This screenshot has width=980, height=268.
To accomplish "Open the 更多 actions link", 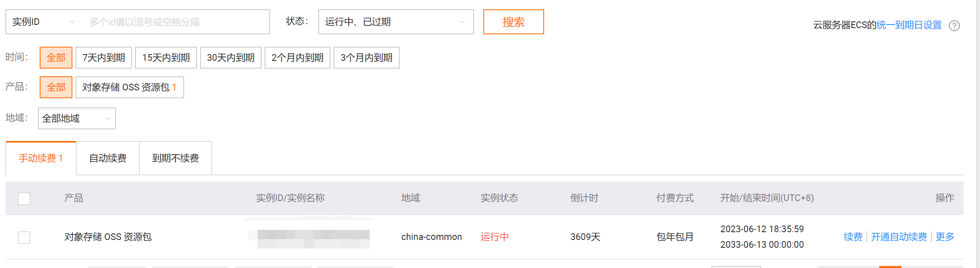I will coord(945,237).
